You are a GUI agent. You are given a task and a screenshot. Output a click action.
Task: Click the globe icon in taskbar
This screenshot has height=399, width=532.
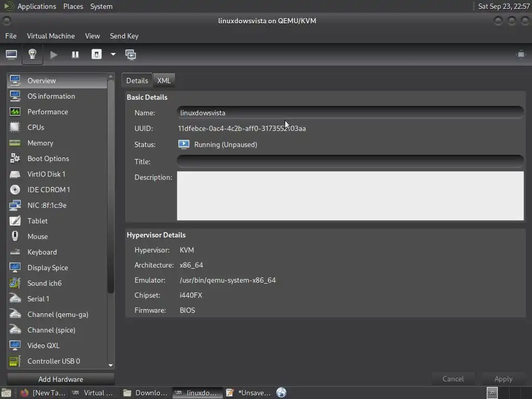pos(281,393)
